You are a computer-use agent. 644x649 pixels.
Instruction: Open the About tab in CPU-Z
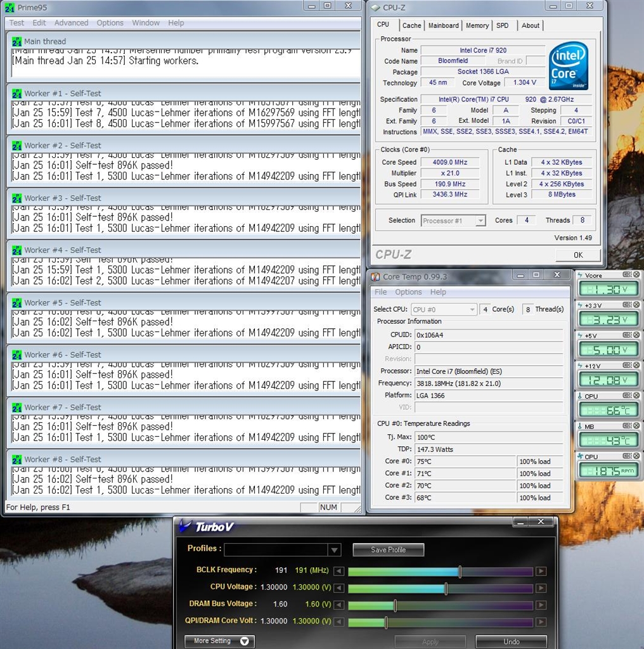pyautogui.click(x=530, y=25)
